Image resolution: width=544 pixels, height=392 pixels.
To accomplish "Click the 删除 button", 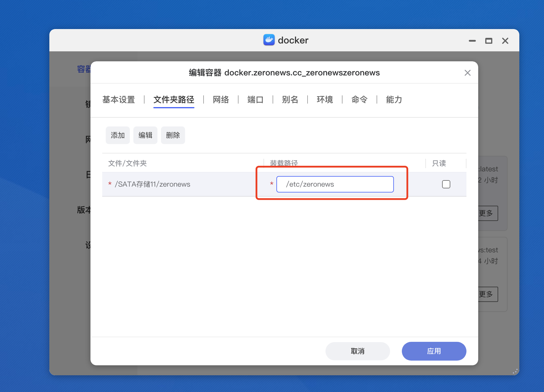I will (173, 135).
